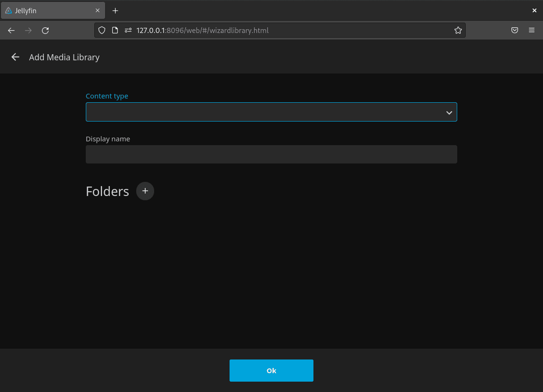Image resolution: width=543 pixels, height=392 pixels.
Task: Click the permissions icon in the address bar
Action: point(128,30)
